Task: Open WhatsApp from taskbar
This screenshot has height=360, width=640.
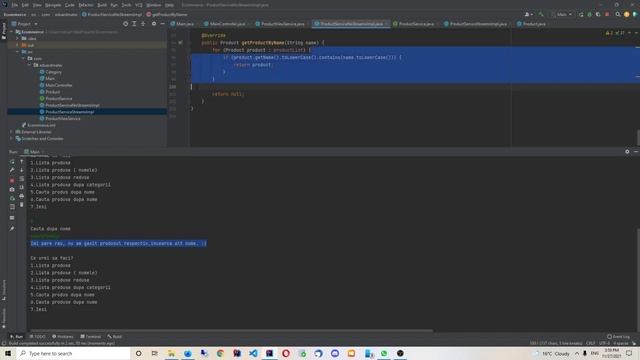Action: pos(384,353)
